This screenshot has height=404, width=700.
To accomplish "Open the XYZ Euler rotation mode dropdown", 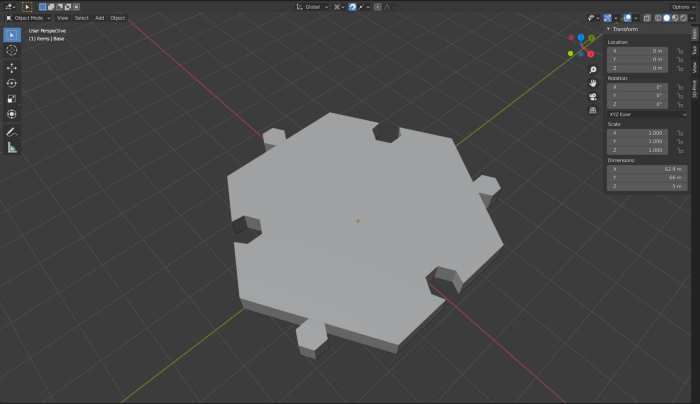I will [x=647, y=115].
